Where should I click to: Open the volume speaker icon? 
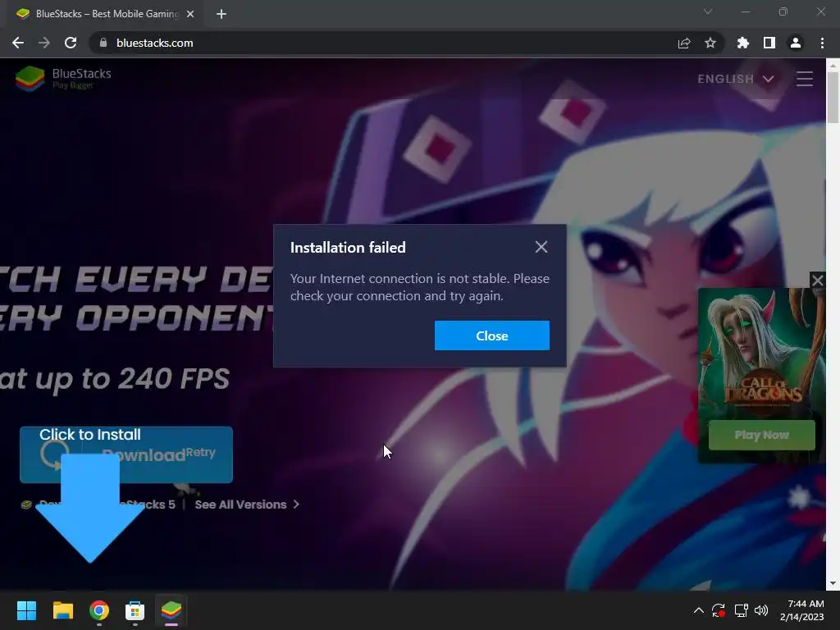tap(761, 610)
